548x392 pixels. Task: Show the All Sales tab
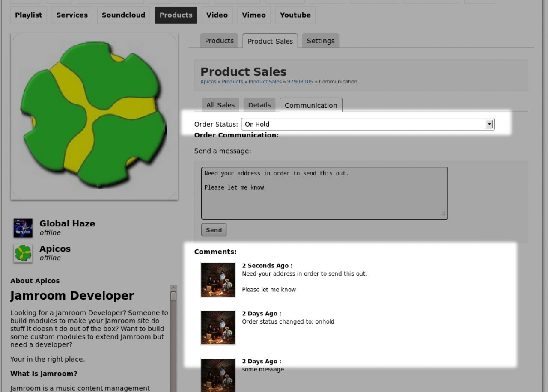tap(220, 105)
